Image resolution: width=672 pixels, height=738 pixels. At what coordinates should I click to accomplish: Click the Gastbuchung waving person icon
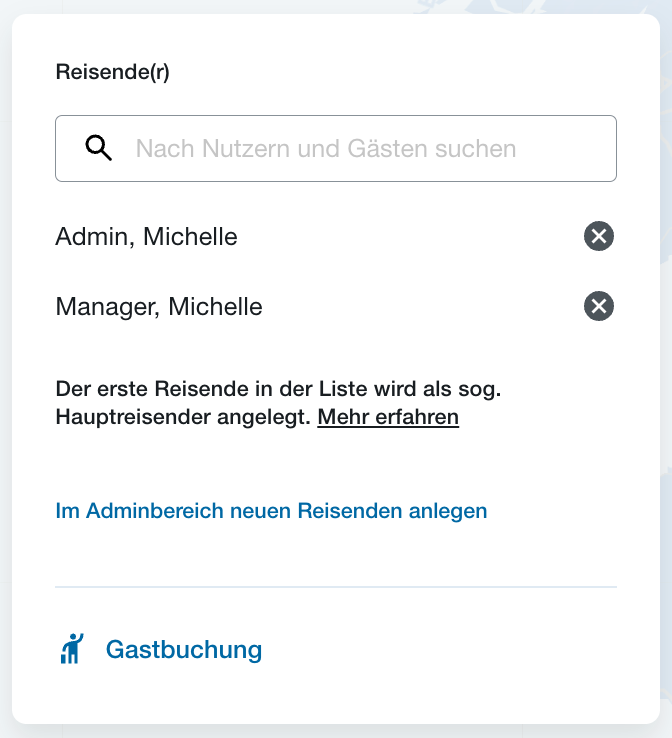coord(72,649)
